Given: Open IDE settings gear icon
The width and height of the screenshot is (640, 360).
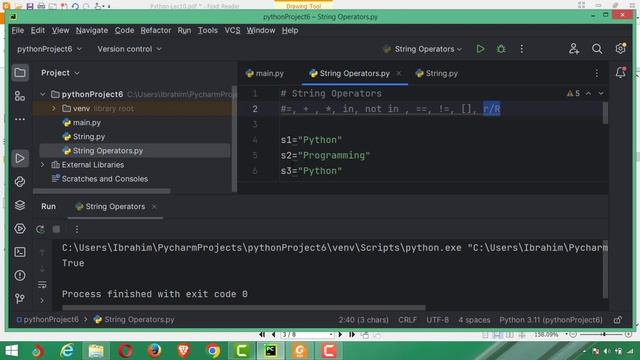Looking at the screenshot, I should click(620, 49).
